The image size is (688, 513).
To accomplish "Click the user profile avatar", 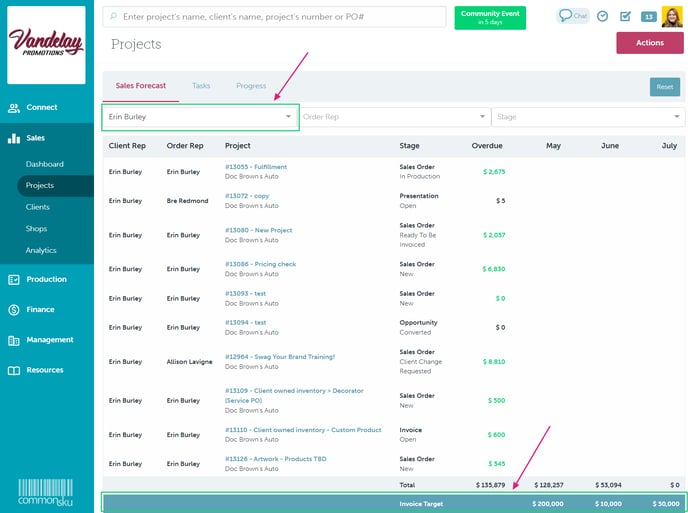I will tap(672, 16).
